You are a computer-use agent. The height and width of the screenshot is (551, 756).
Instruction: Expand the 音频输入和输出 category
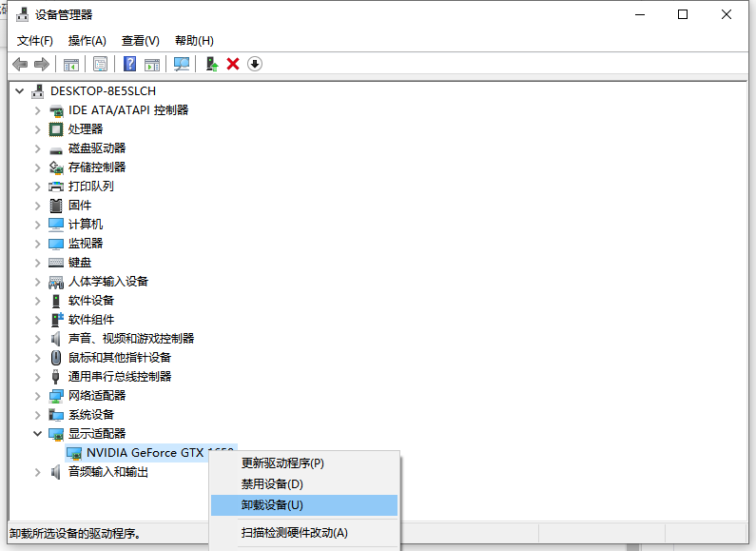[38, 472]
